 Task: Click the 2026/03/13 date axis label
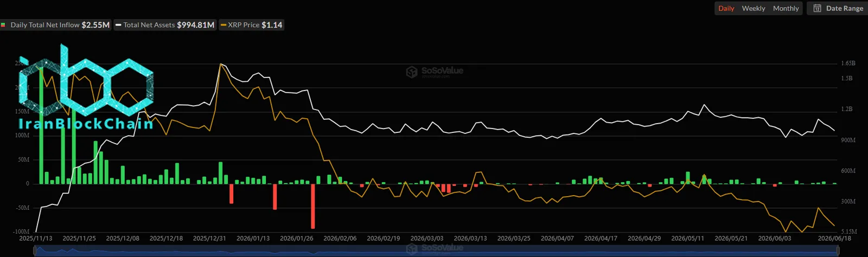point(470,239)
